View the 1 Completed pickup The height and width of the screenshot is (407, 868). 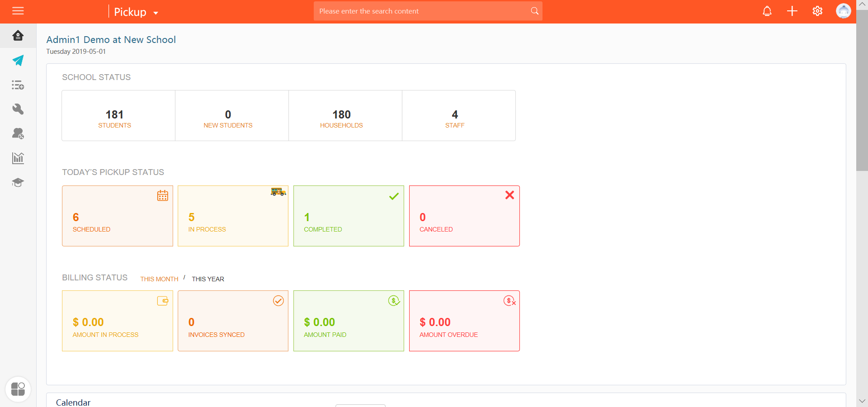pyautogui.click(x=349, y=216)
